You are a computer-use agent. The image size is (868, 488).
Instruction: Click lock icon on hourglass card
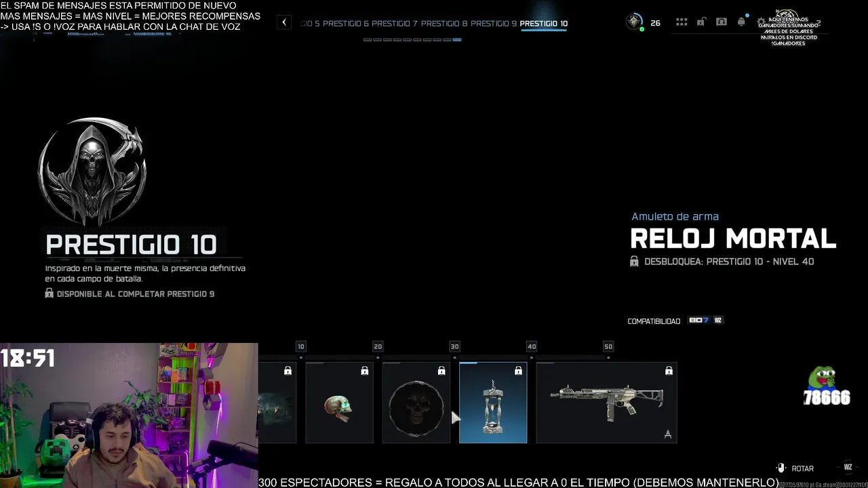[x=518, y=371]
